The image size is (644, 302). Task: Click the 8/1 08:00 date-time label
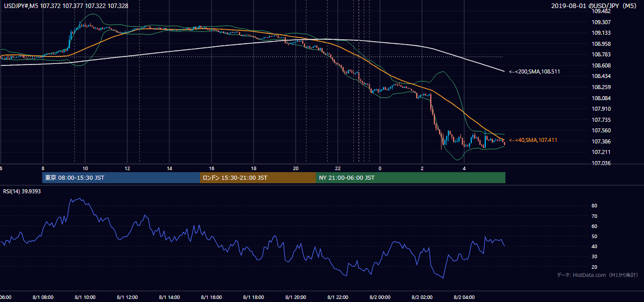(x=43, y=297)
